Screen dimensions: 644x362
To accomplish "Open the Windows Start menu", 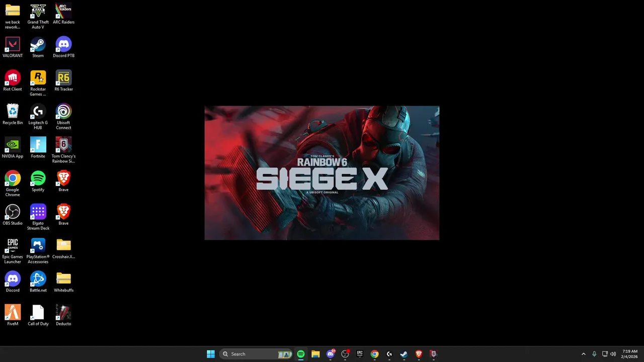I will [211, 354].
